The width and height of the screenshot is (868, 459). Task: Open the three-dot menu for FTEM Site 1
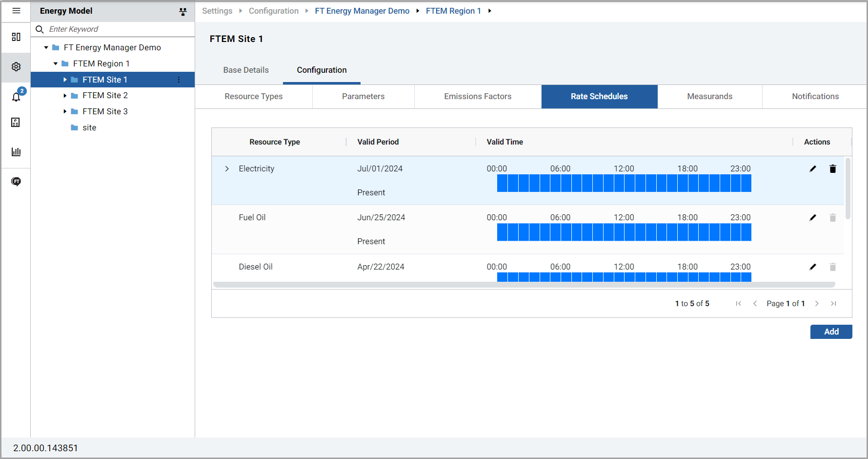point(179,80)
